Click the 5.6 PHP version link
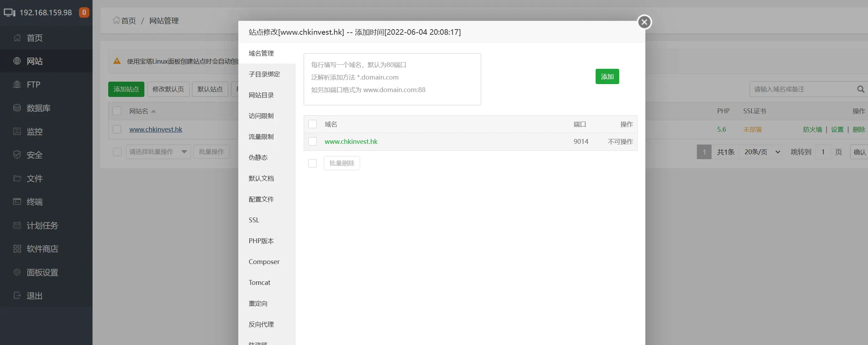The height and width of the screenshot is (345, 868). point(722,129)
